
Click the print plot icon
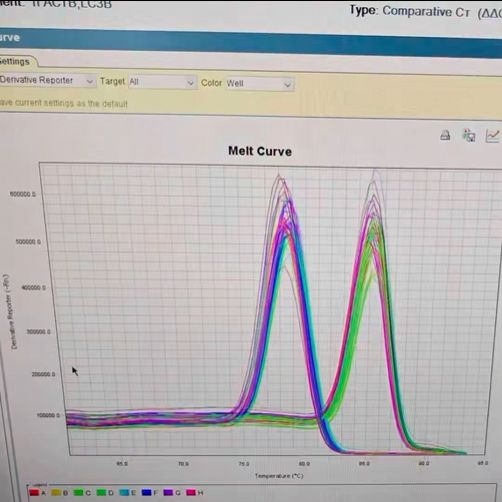[445, 135]
